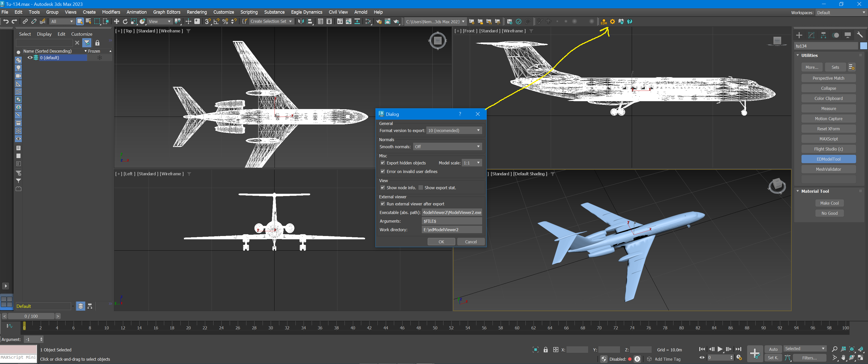The image size is (868, 364).
Task: Open the Smooth normals dropdown
Action: click(x=447, y=147)
